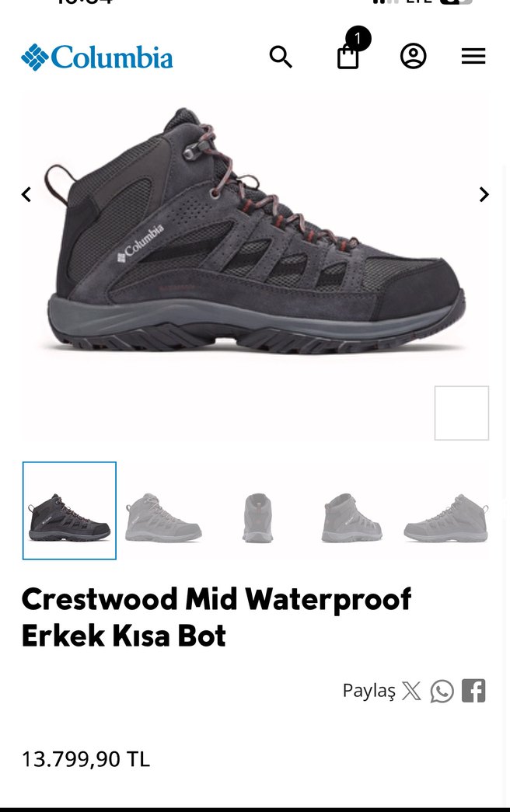510x812 pixels.
Task: Click the 13.799,90 TL price
Action: tap(86, 759)
